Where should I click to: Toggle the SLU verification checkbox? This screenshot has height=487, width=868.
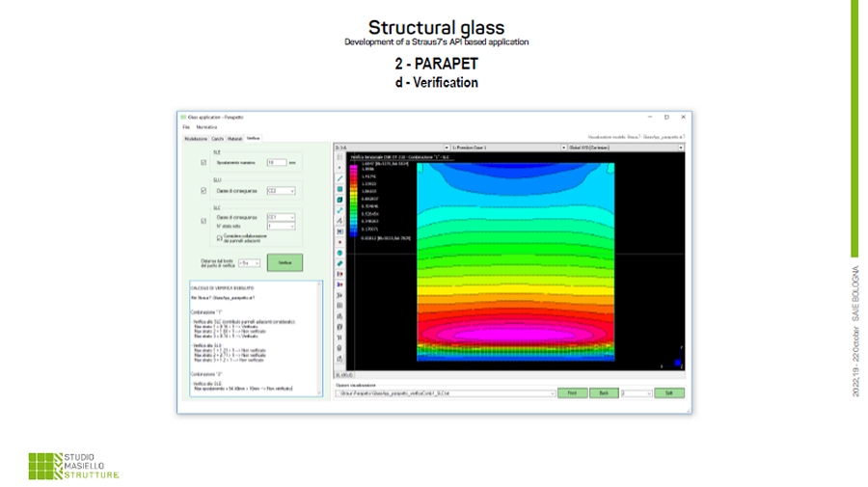coord(203,191)
